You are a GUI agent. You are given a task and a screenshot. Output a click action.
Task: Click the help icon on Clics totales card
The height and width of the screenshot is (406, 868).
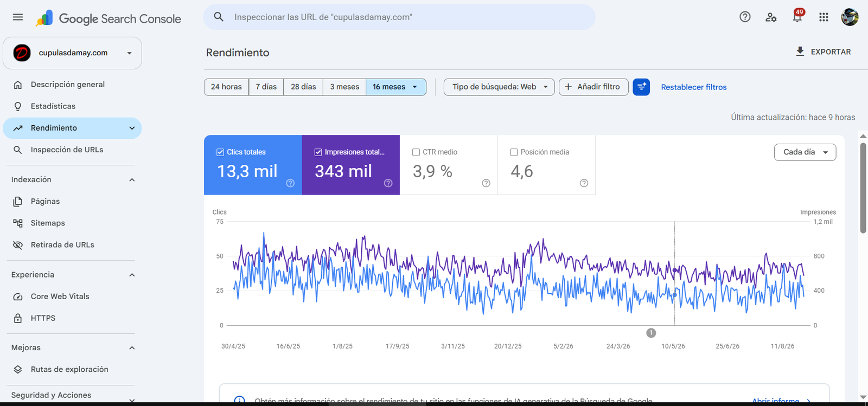click(290, 183)
